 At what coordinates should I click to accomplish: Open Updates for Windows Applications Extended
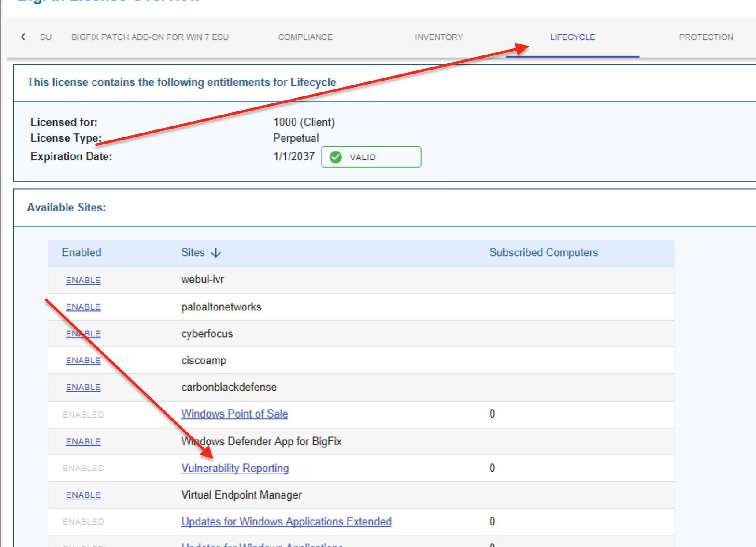click(286, 522)
